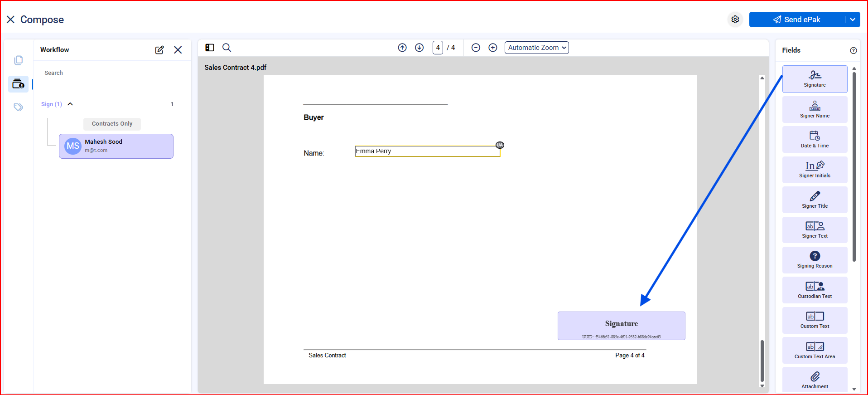
Task: Select the Signature field tool
Action: [x=814, y=79]
